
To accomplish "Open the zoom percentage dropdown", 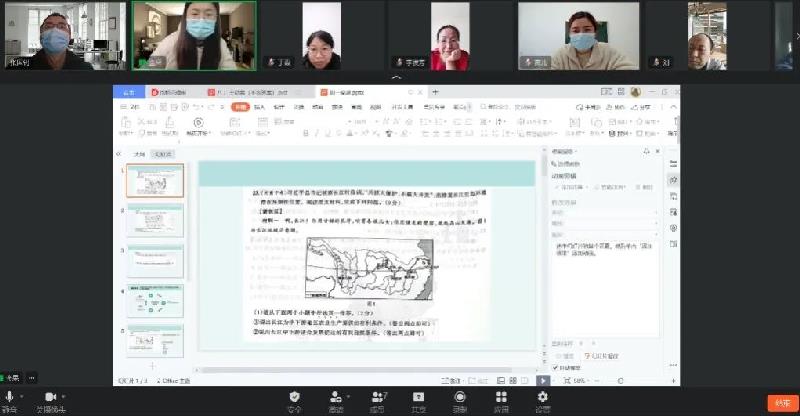I will (579, 381).
